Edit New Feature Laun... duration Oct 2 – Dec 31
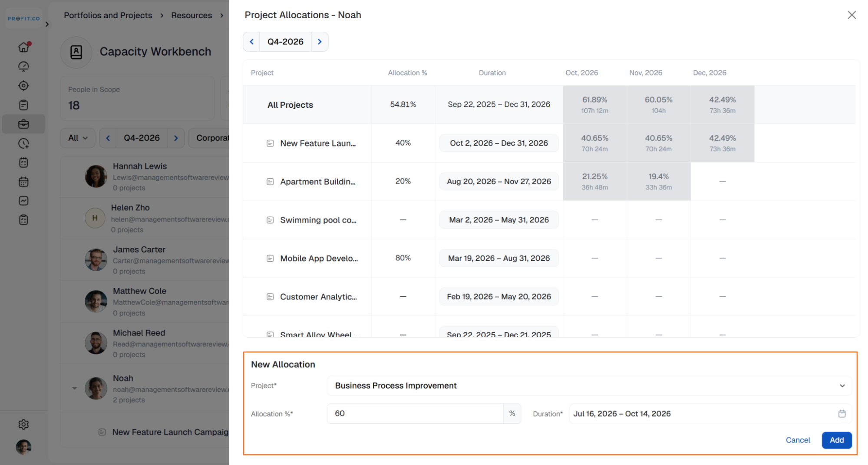 [498, 143]
